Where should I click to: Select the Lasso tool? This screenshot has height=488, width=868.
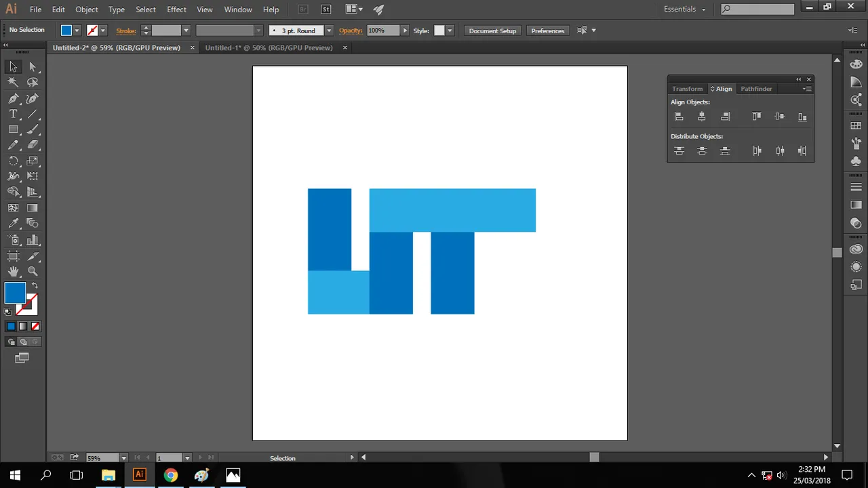coord(33,82)
